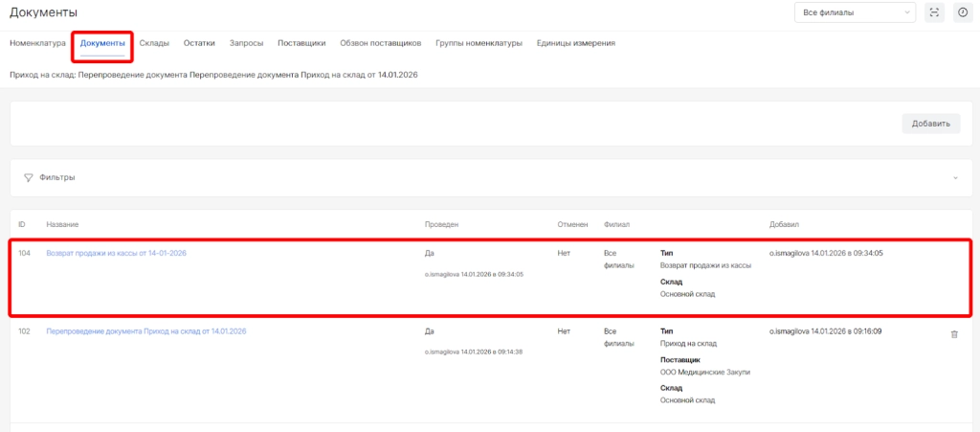Screen dimensions: 980x432
Task: Click the Проведен column header
Action: click(442, 224)
